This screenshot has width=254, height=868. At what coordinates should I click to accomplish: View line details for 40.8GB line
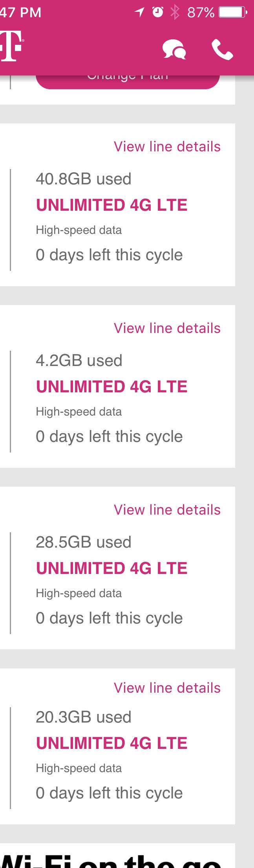coord(167,147)
